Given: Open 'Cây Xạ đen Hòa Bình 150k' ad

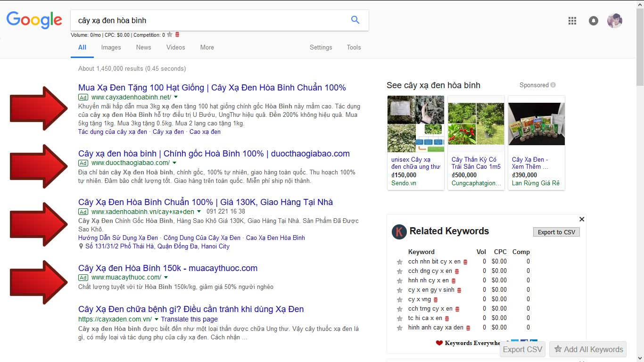Looking at the screenshot, I should (x=168, y=268).
